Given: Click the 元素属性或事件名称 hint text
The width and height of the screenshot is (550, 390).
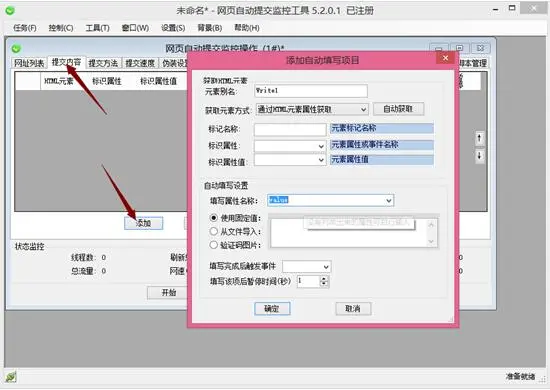Looking at the screenshot, I should click(x=365, y=144).
